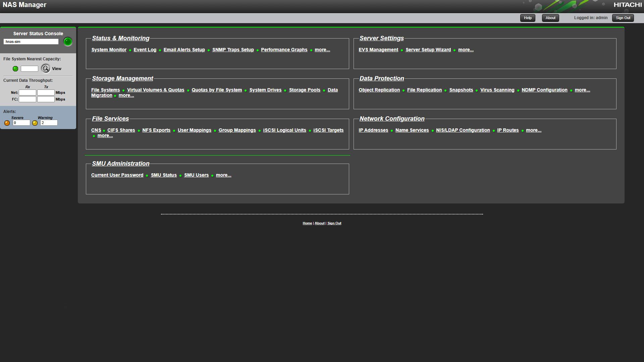Show more Storage Management options
This screenshot has height=362, width=644.
(126, 95)
